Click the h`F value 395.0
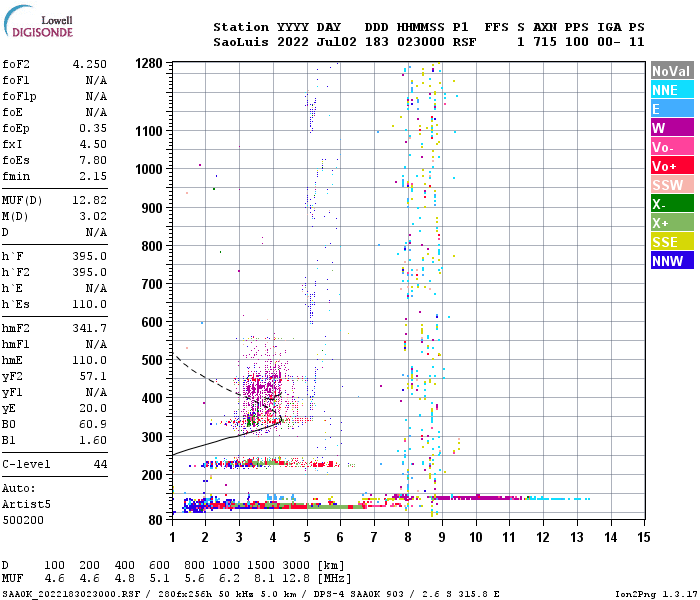The width and height of the screenshot is (700, 600). tap(90, 257)
